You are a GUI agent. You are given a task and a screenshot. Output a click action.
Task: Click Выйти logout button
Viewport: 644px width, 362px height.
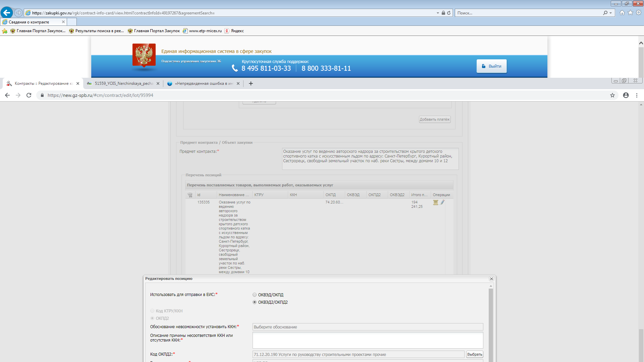point(491,66)
